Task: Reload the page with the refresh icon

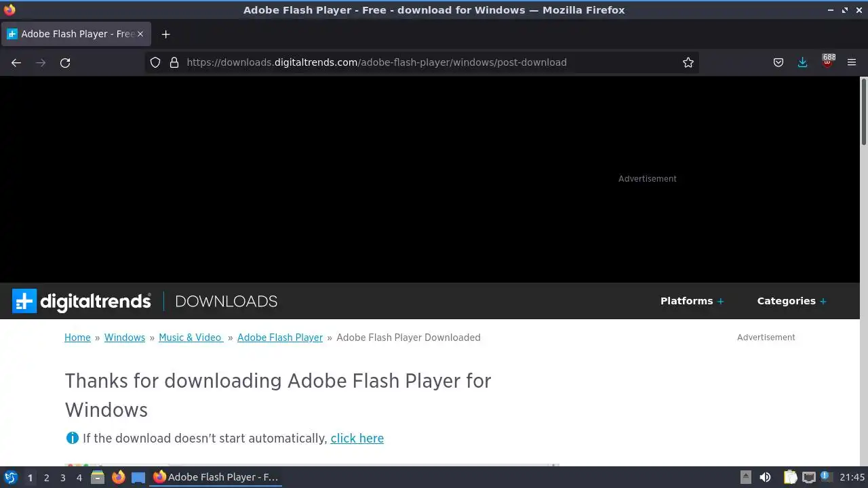Action: 65,62
